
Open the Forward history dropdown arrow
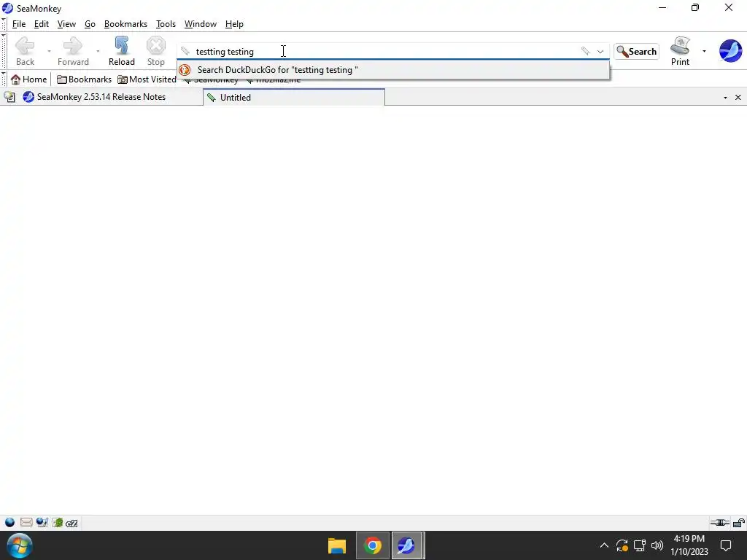pyautogui.click(x=98, y=51)
